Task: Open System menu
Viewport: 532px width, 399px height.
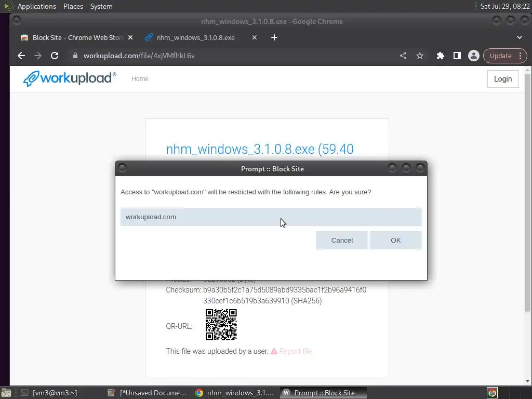Action: [x=101, y=6]
